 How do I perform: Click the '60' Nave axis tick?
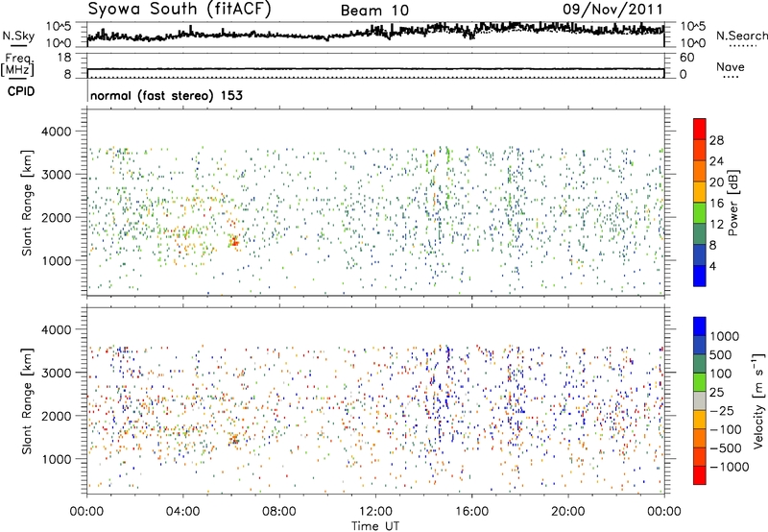(x=686, y=58)
